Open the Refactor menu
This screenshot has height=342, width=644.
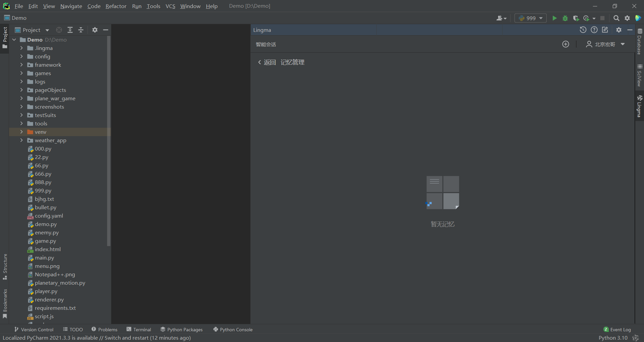click(116, 6)
